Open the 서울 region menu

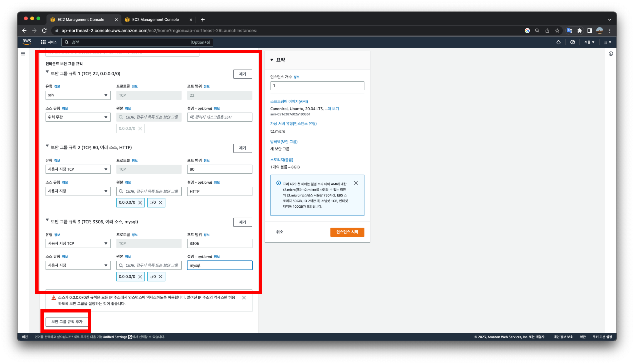589,42
